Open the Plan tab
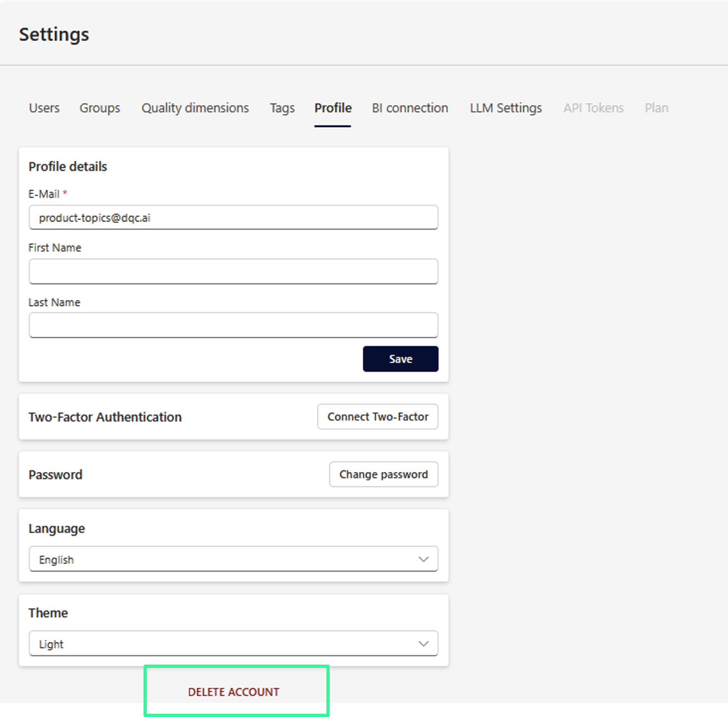 [656, 108]
